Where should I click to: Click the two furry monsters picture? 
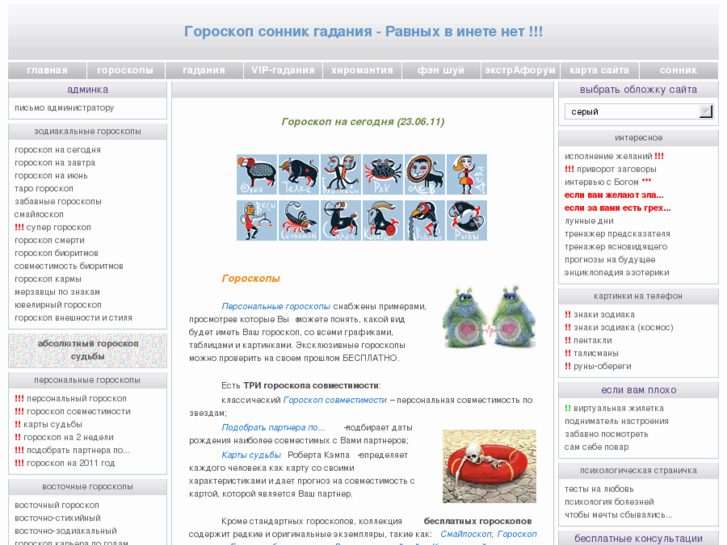tap(489, 316)
